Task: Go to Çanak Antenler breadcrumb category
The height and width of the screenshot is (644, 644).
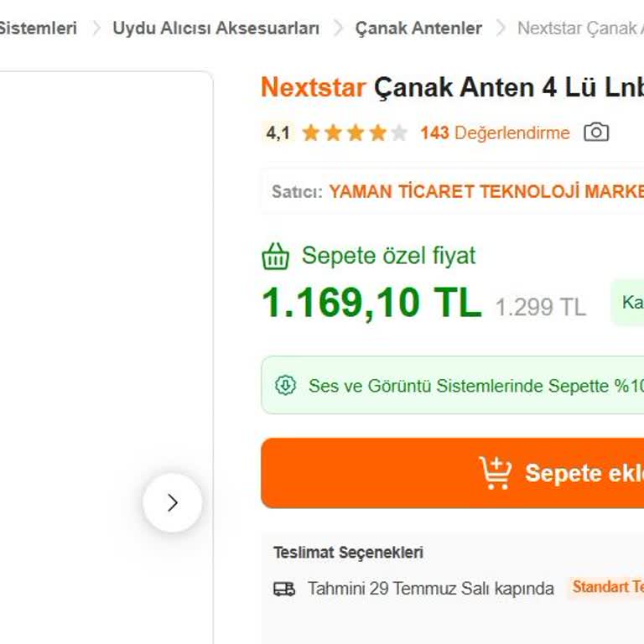Action: (x=418, y=29)
